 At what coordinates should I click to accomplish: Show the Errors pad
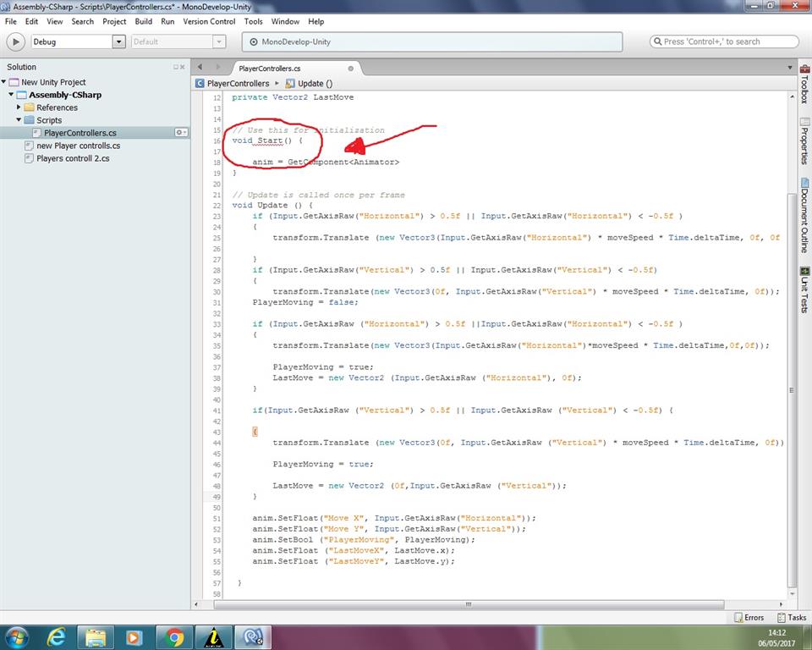tap(749, 617)
